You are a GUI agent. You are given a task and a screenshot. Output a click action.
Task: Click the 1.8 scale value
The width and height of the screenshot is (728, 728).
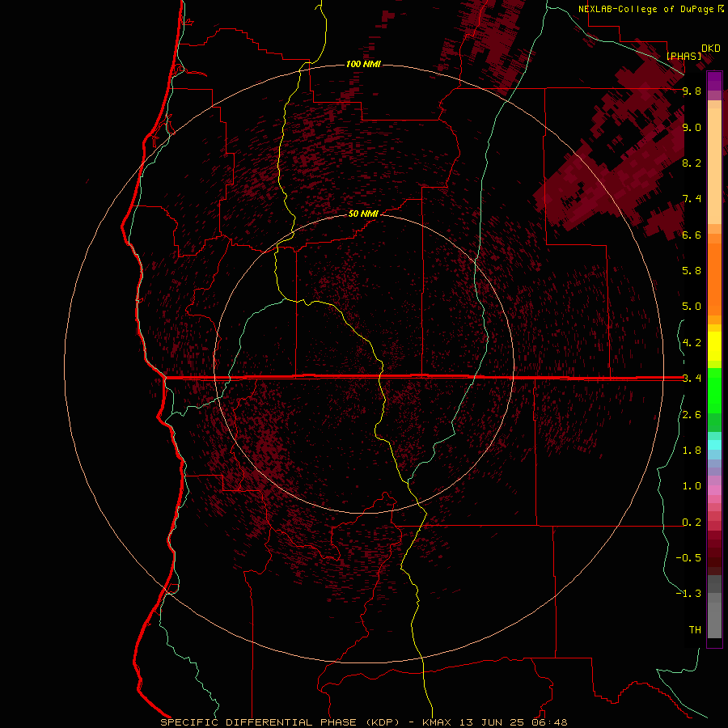tap(692, 451)
